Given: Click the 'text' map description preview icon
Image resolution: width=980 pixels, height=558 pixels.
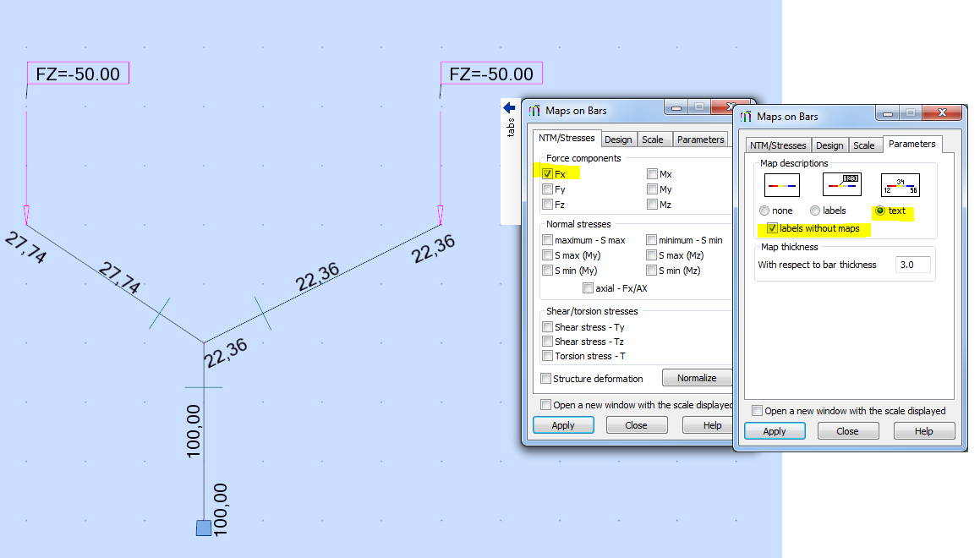Looking at the screenshot, I should point(899,183).
